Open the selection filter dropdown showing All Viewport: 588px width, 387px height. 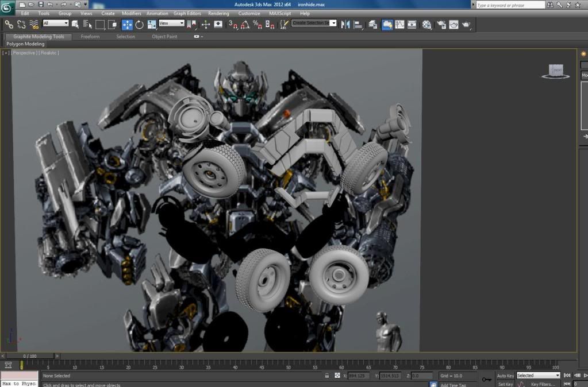(x=56, y=23)
